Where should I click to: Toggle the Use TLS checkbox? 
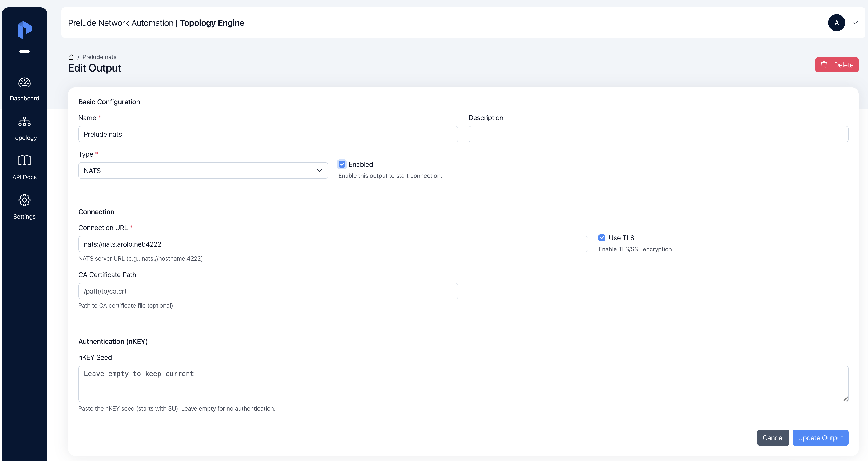pos(602,238)
